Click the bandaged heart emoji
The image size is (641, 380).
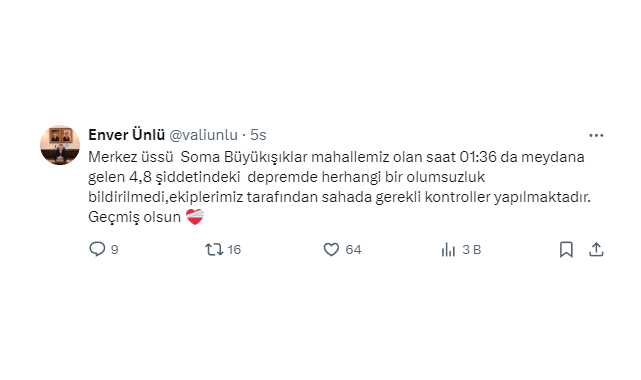pos(195,217)
